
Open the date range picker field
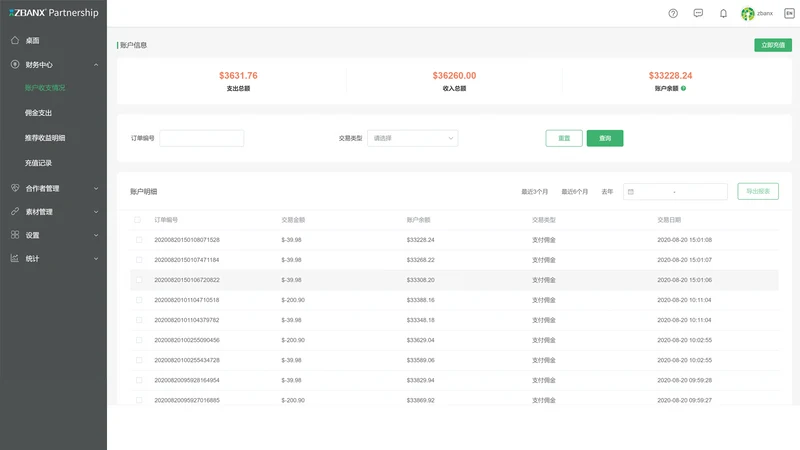point(675,192)
